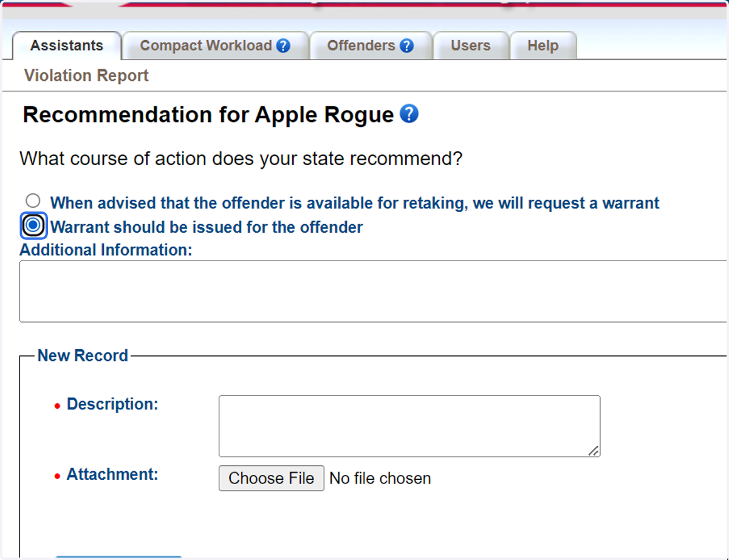
Task: Click the 'New Record' legend text
Action: (83, 355)
